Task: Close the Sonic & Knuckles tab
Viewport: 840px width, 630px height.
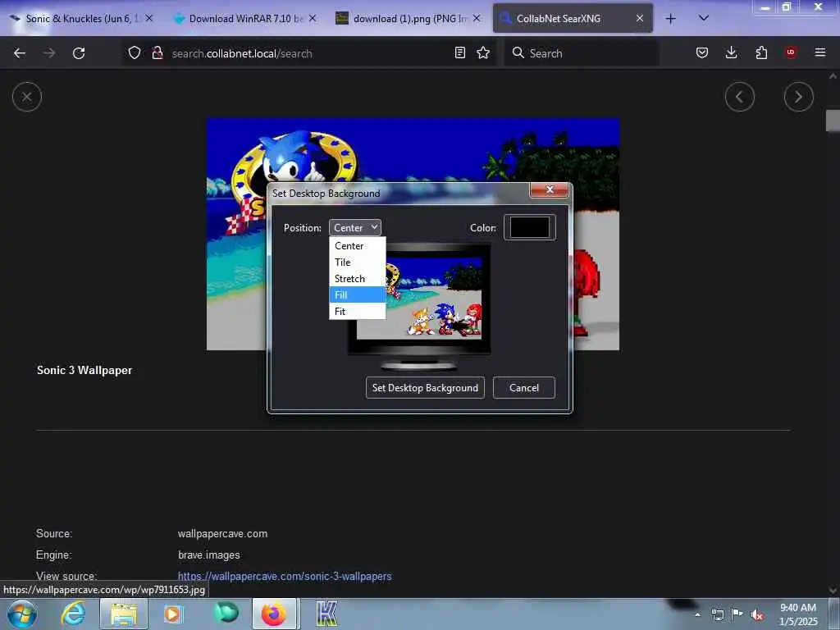Action: pyautogui.click(x=149, y=18)
